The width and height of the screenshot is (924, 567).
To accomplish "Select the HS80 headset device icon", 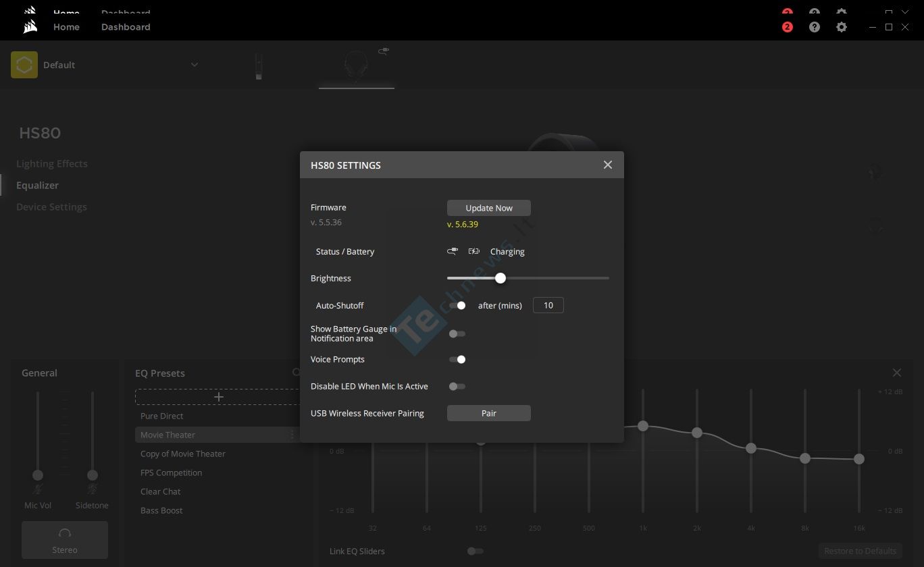I will pyautogui.click(x=357, y=65).
